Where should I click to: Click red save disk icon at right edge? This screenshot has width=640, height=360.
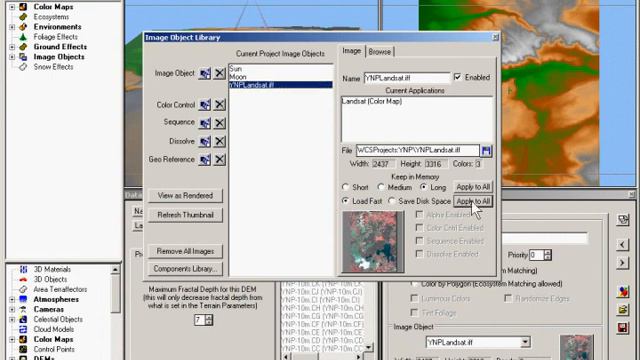point(622,328)
